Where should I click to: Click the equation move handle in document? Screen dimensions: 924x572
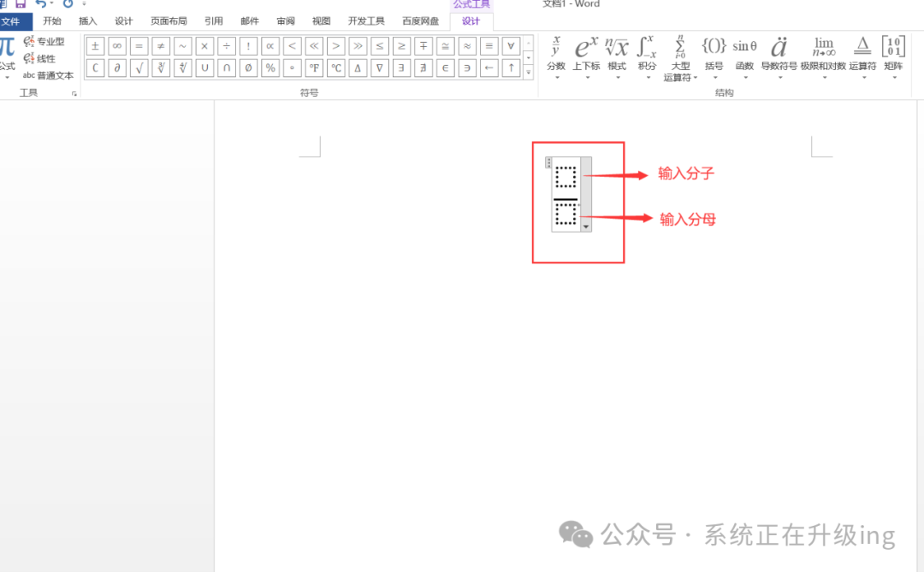(548, 162)
